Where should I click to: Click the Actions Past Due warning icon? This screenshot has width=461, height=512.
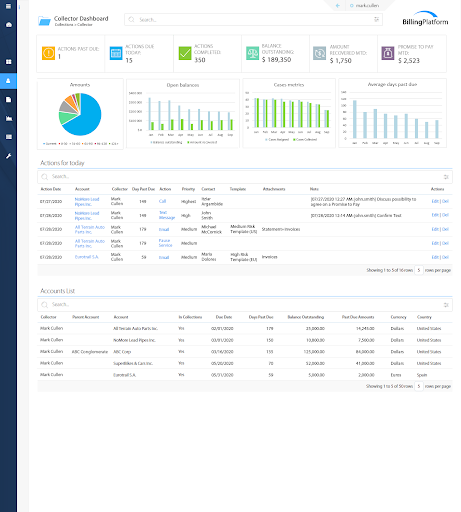click(48, 53)
